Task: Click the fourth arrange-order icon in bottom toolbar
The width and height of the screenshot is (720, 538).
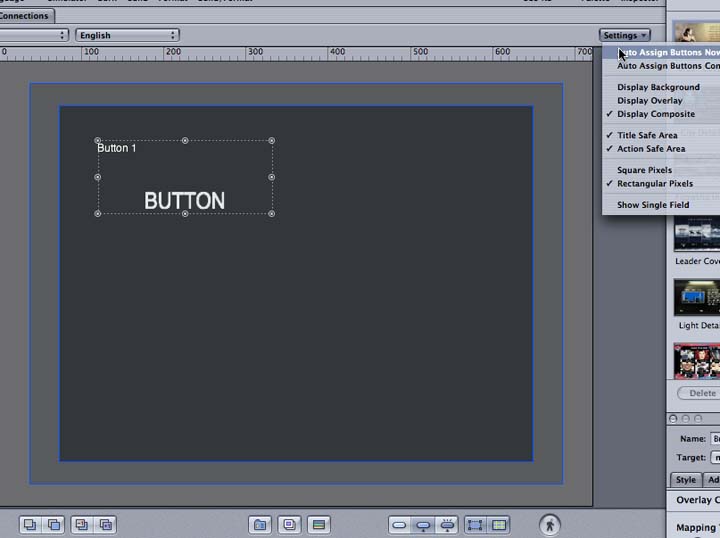Action: pos(106,524)
